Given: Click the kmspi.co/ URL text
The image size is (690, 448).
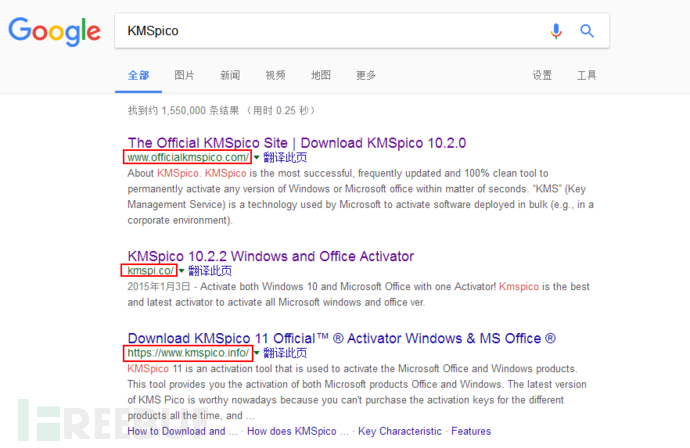Looking at the screenshot, I should (x=150, y=271).
